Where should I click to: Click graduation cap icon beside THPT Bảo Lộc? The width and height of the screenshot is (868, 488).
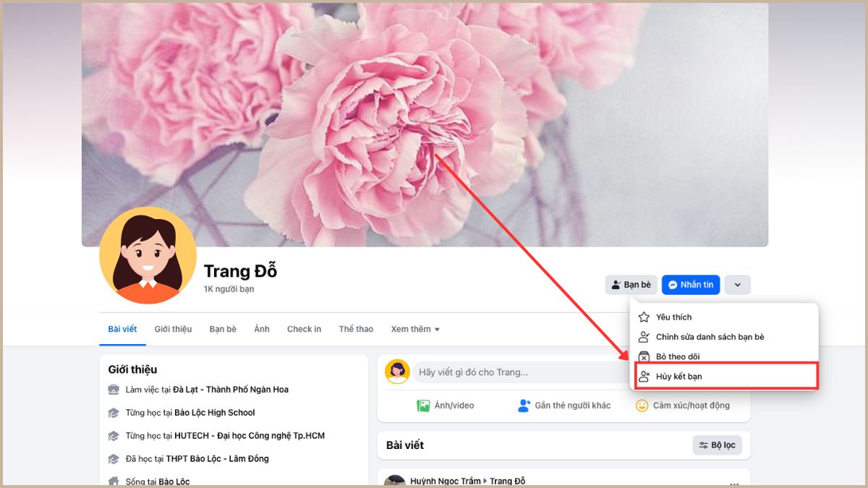(114, 459)
